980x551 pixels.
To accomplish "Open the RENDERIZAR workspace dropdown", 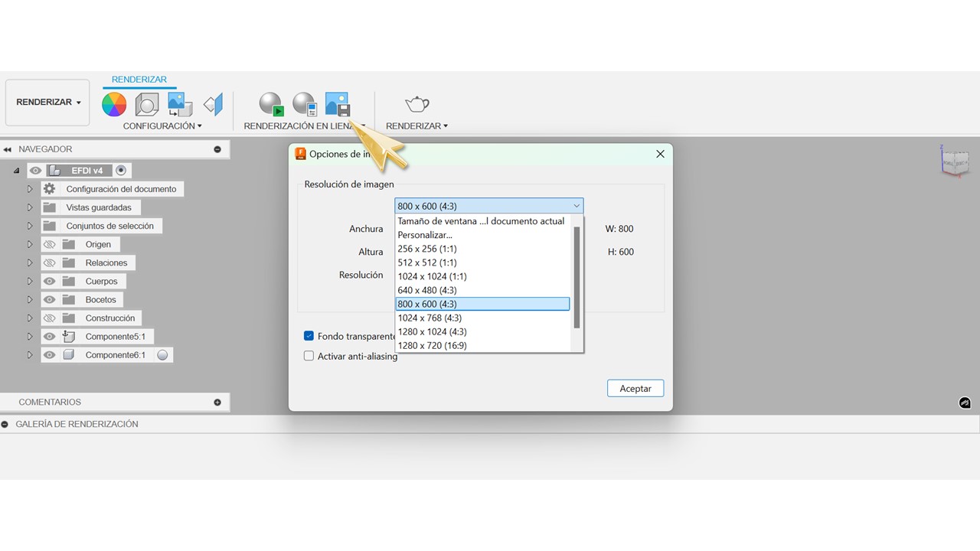I will (x=47, y=102).
